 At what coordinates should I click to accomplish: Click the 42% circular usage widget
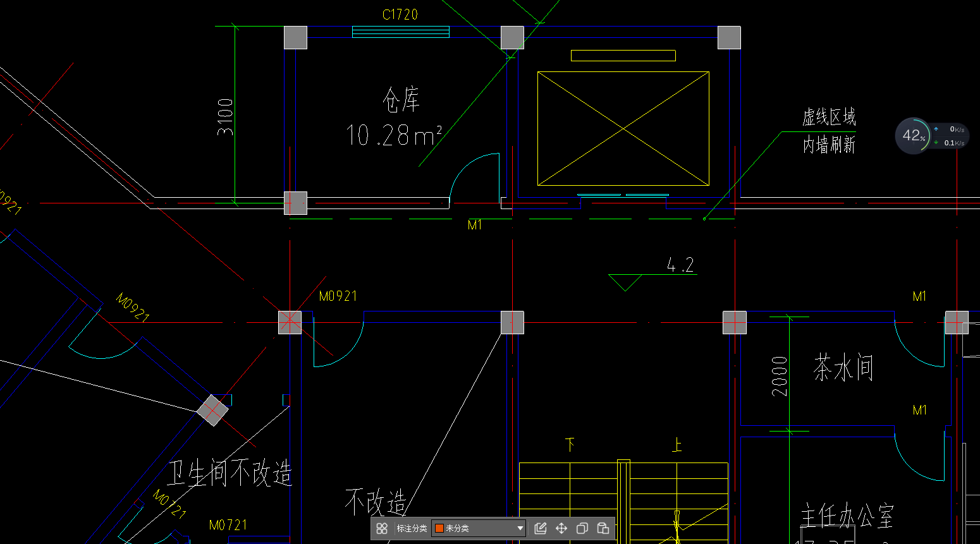912,135
